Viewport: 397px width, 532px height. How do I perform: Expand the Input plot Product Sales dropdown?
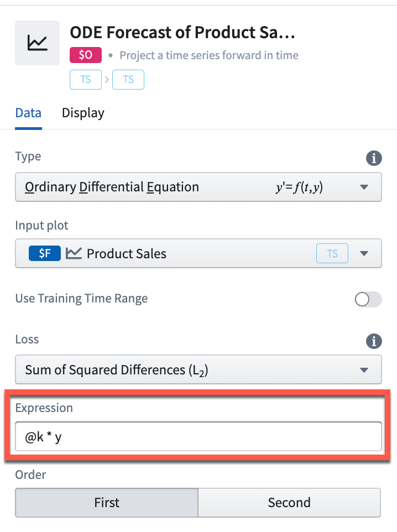click(198, 253)
